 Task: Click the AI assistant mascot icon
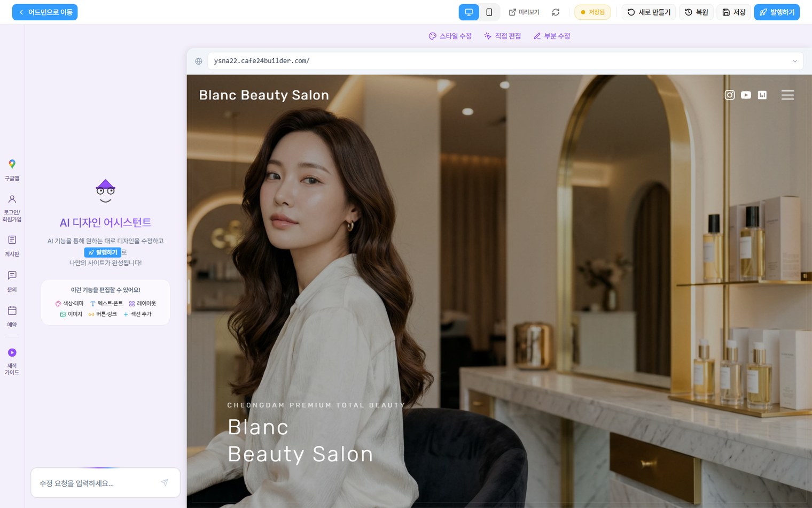point(105,191)
